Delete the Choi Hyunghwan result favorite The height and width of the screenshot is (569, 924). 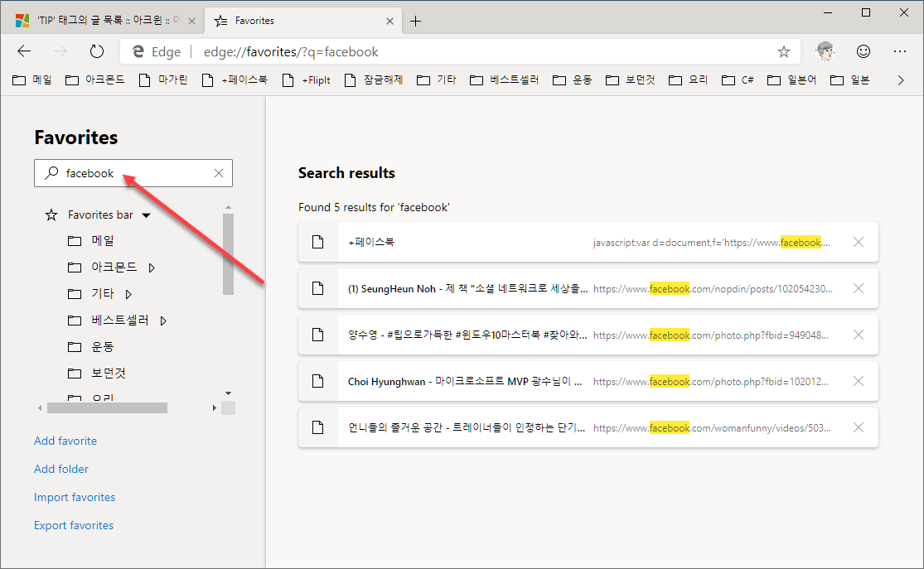(x=859, y=382)
